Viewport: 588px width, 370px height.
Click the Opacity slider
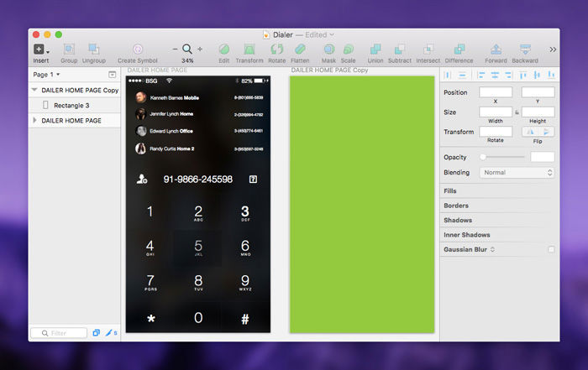502,157
